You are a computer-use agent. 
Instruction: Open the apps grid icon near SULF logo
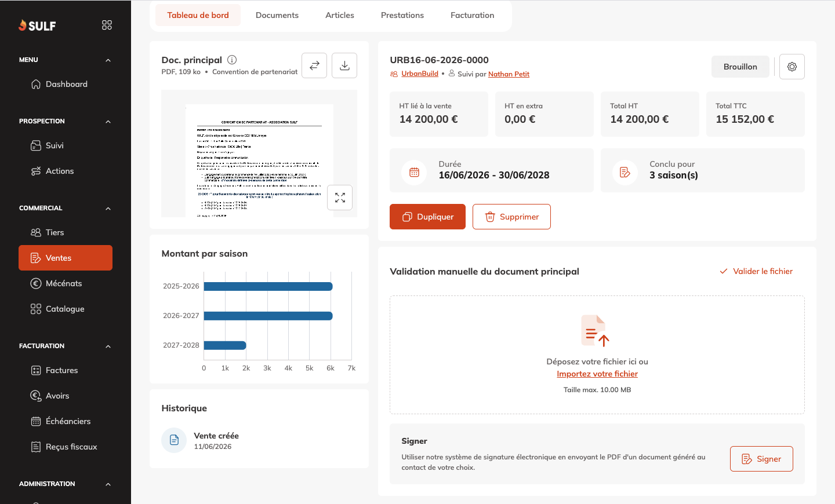(107, 25)
